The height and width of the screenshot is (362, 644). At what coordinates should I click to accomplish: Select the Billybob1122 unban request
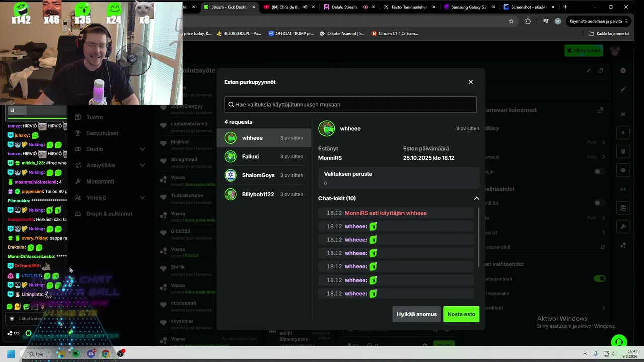(x=264, y=194)
